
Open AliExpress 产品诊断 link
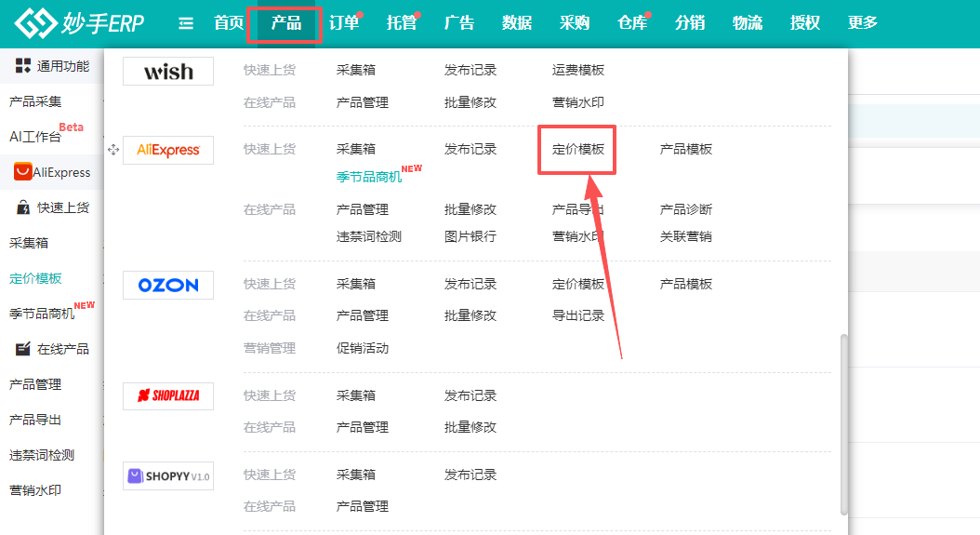coord(686,209)
